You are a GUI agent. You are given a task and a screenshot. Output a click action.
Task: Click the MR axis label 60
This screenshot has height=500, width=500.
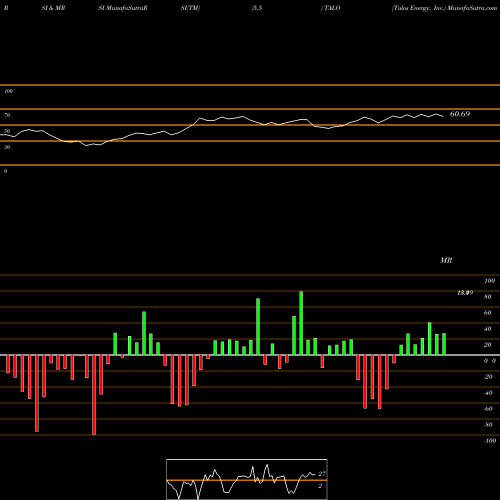point(488,313)
